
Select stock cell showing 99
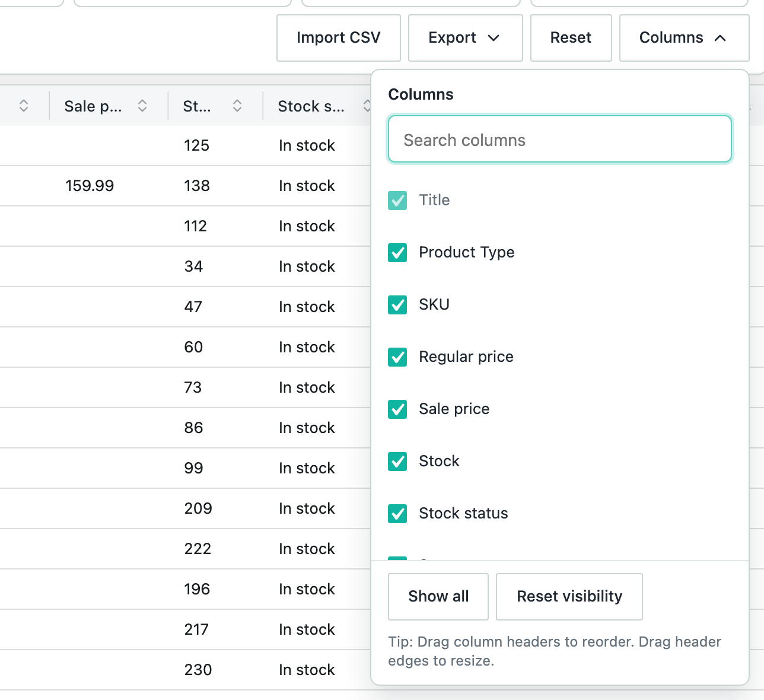tap(193, 468)
